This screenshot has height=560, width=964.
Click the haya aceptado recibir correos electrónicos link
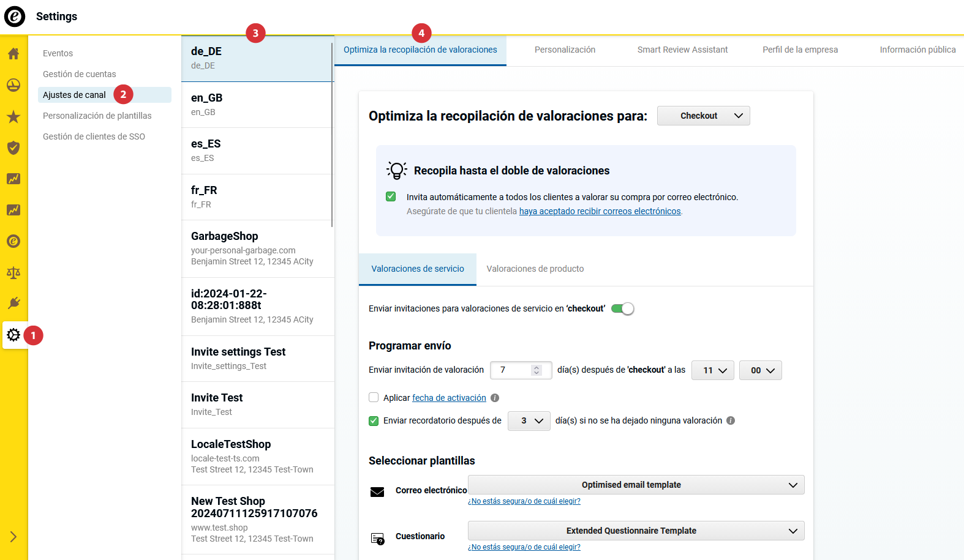tap(600, 211)
